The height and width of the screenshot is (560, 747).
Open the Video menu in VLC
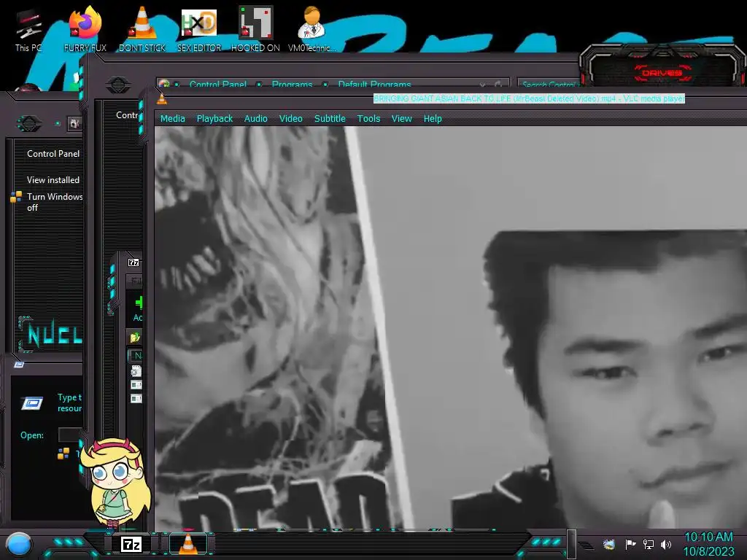tap(290, 119)
